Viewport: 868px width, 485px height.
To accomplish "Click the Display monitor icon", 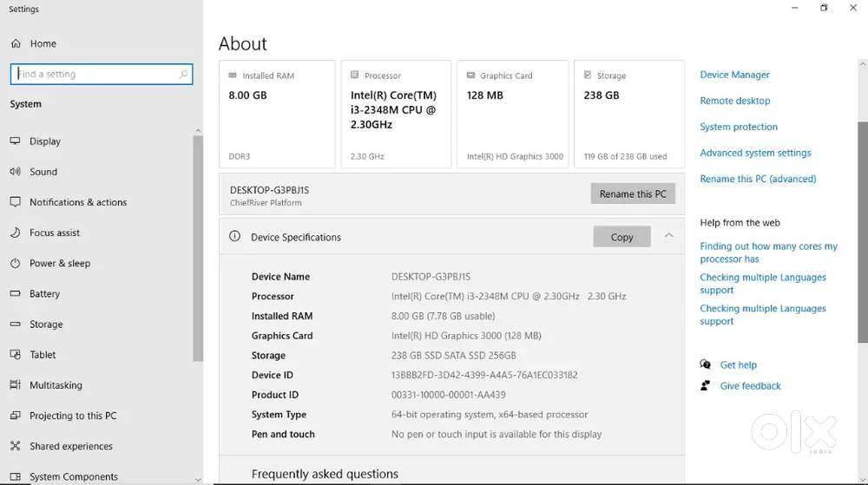I will (x=15, y=141).
